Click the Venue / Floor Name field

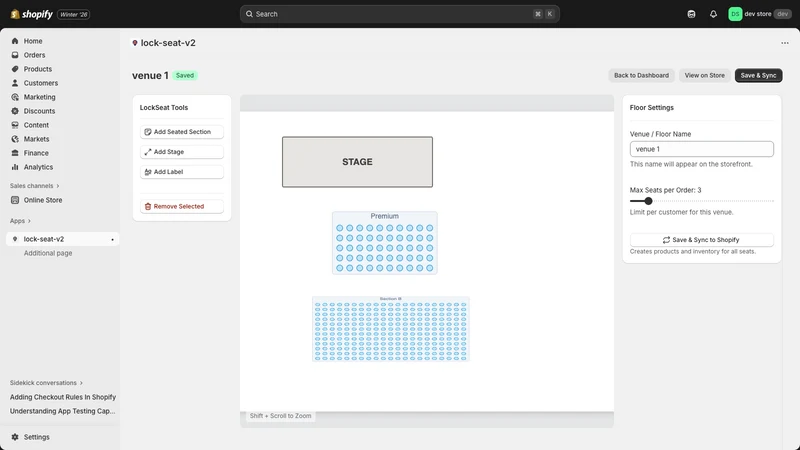[702, 149]
